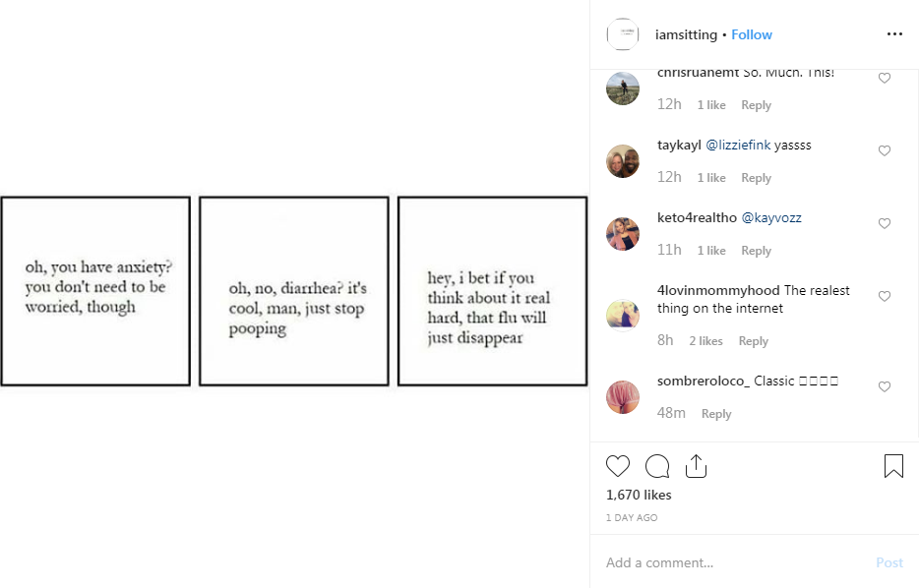The height and width of the screenshot is (588, 919).
Task: Like sombreroloco_'s comment heart
Action: click(x=885, y=387)
